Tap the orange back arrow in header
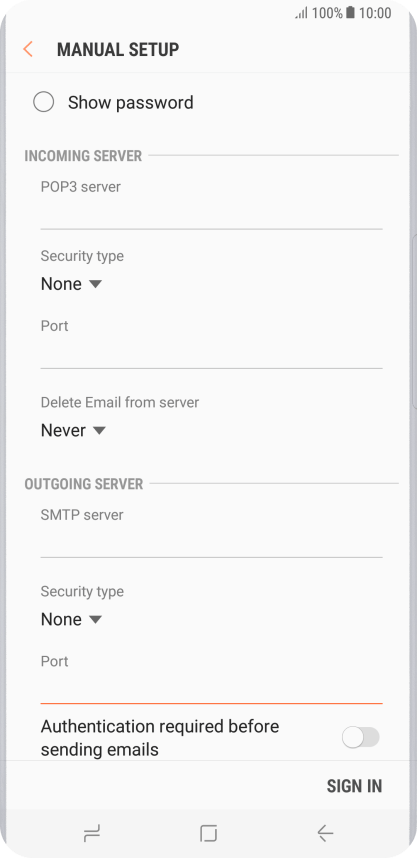Image resolution: width=417 pixels, height=858 pixels. tap(28, 49)
